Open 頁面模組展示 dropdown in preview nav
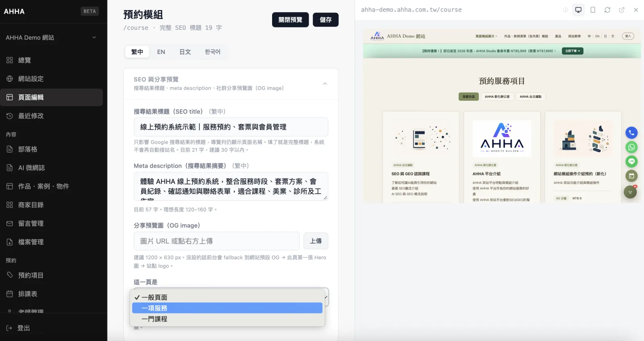Viewport: 644px width, 341px height. click(486, 36)
